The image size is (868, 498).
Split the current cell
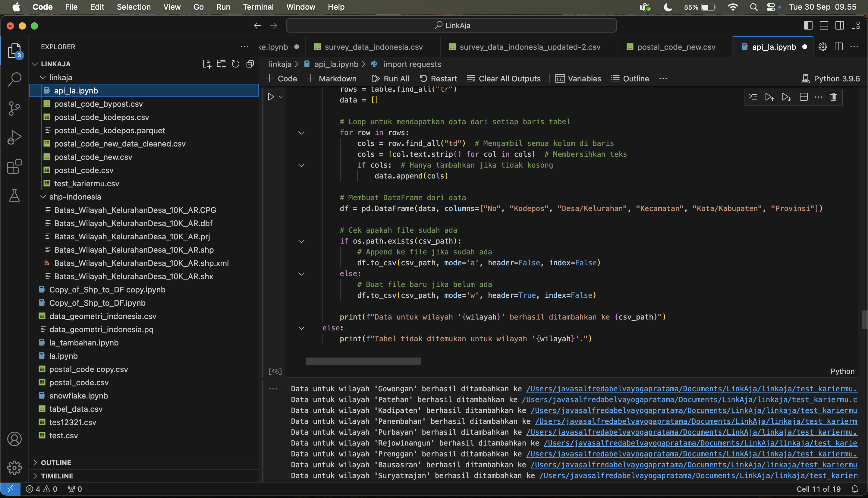click(x=804, y=97)
